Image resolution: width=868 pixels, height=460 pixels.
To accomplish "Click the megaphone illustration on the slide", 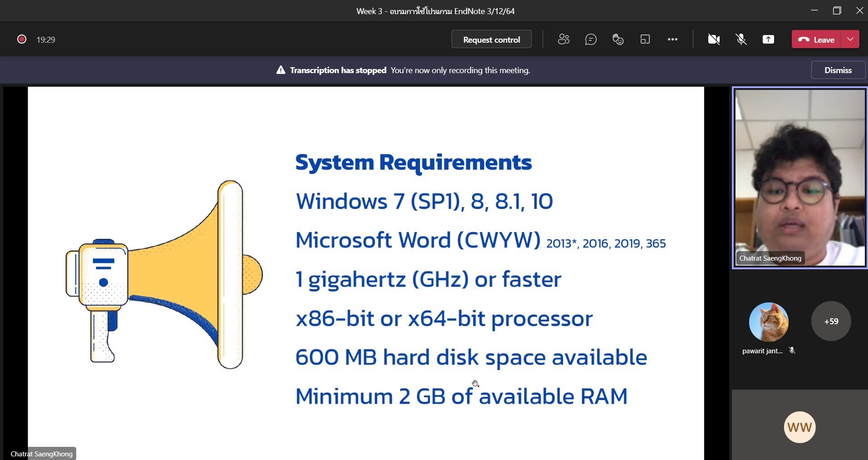I will point(164,274).
